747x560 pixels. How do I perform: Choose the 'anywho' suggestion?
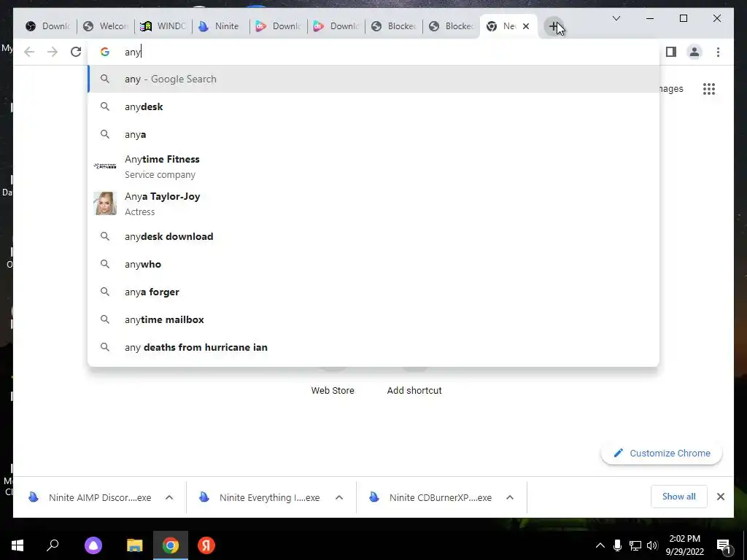pos(373,264)
